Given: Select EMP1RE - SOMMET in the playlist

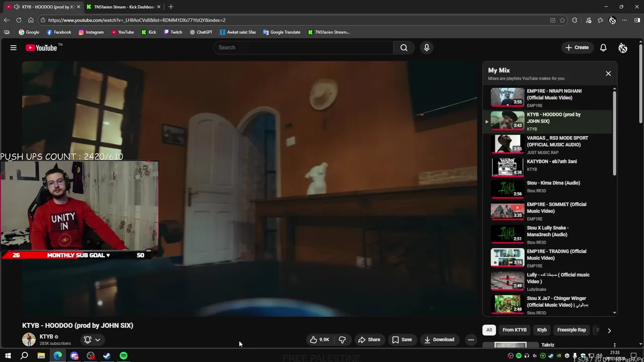Looking at the screenshot, I should [548, 212].
